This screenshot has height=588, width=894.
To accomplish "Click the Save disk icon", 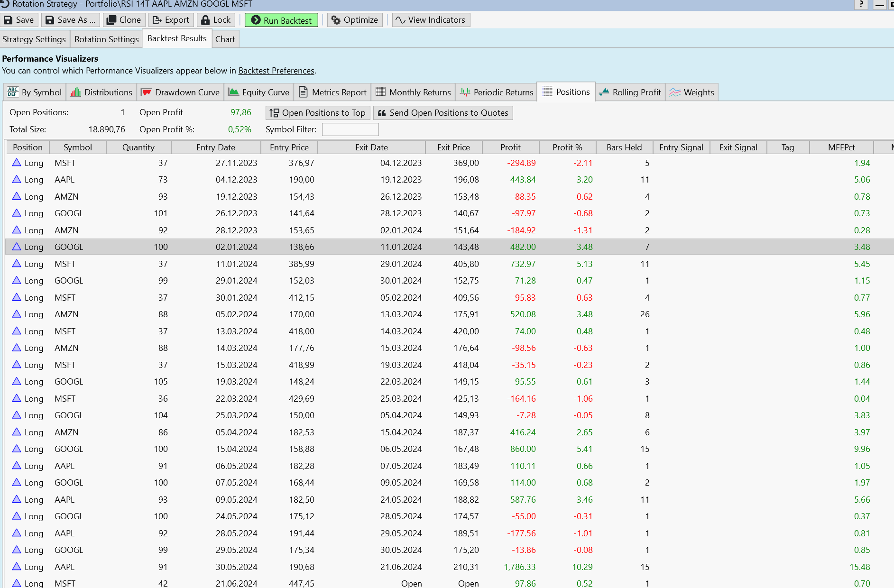I will pyautogui.click(x=9, y=20).
